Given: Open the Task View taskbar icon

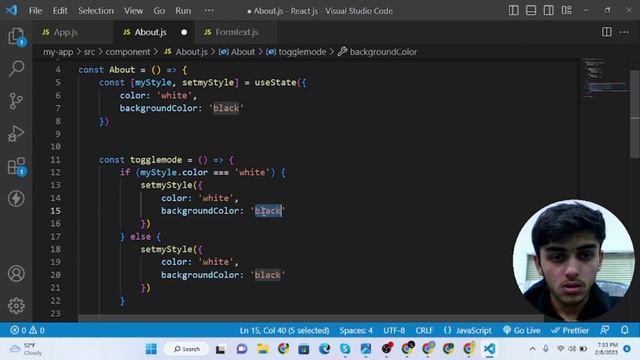Looking at the screenshot, I should tap(221, 349).
